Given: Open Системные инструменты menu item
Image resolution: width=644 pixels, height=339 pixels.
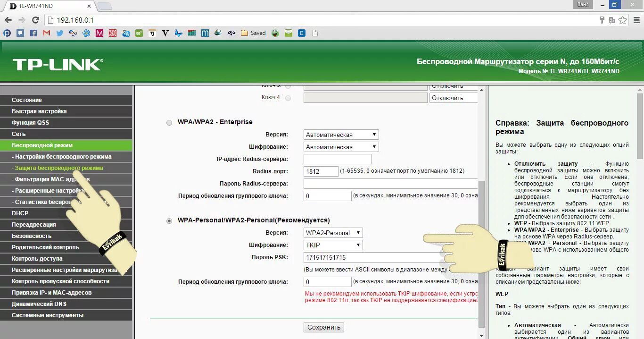Looking at the screenshot, I should [66, 315].
